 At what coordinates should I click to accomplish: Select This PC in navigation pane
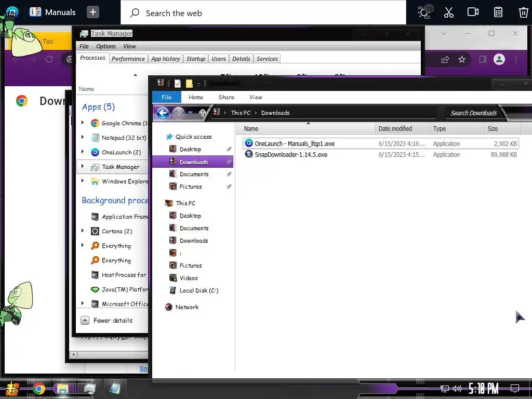point(185,203)
